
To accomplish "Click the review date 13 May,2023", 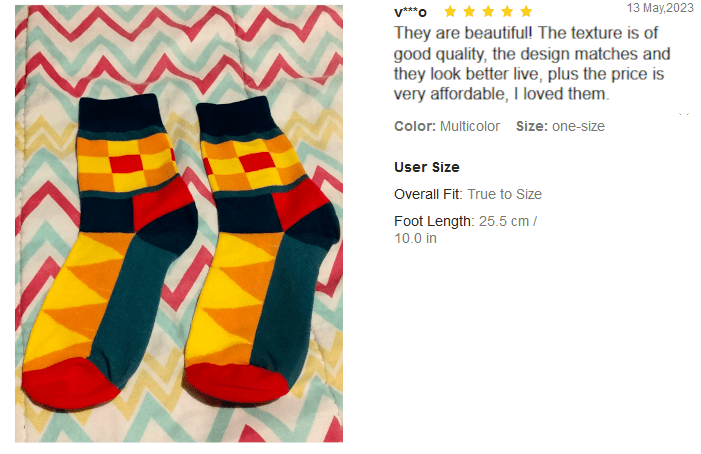I will point(660,7).
